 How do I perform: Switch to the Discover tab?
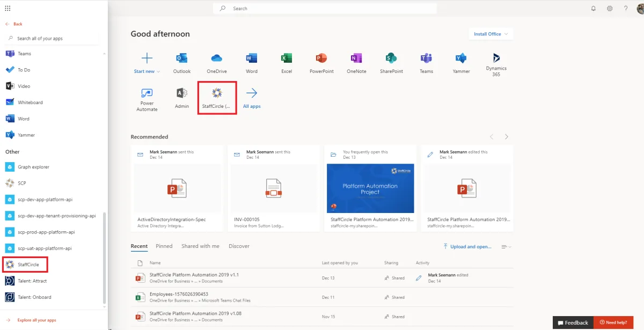pyautogui.click(x=239, y=246)
